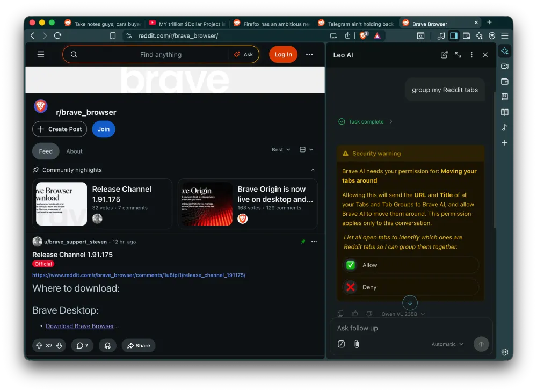Attach a file with the paperclip icon
The image size is (537, 392).
click(x=357, y=344)
